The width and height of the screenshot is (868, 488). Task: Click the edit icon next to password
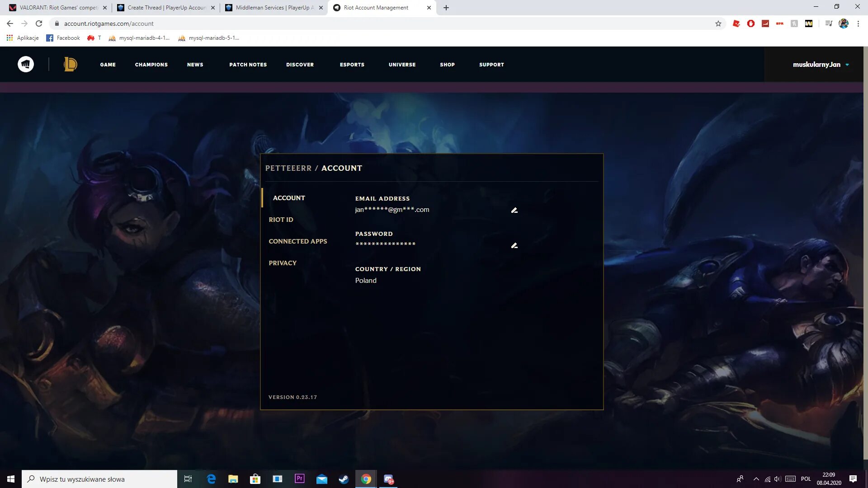pos(514,245)
